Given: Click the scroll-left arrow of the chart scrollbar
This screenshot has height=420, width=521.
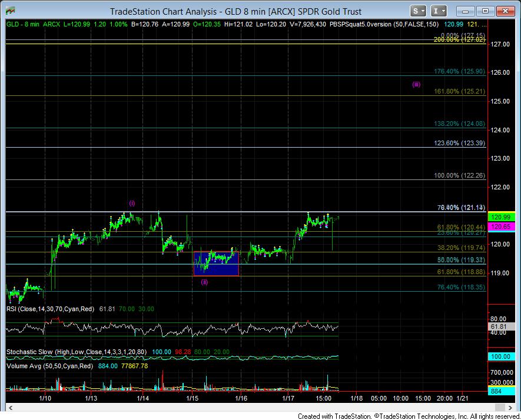Looking at the screenshot, I should pos(10,408).
